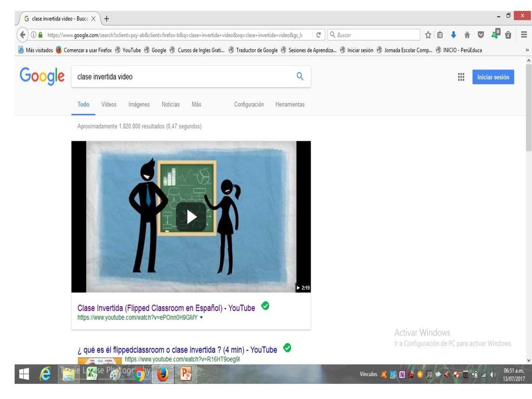Open the downloads arrow icon
This screenshot has width=532, height=399.
click(453, 35)
